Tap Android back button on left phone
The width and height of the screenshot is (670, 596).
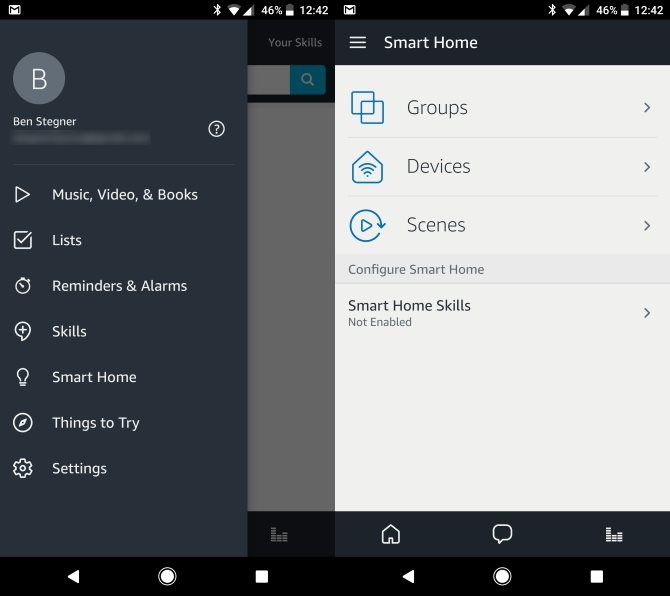click(x=73, y=576)
